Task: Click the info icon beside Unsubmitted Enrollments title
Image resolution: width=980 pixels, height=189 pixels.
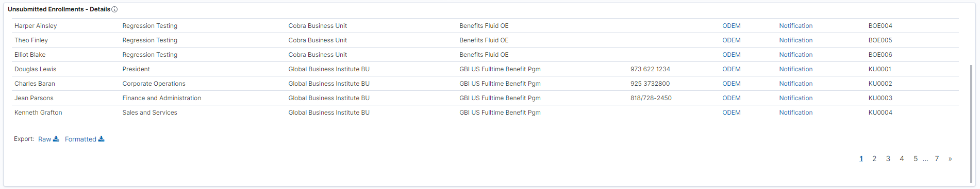Action: (x=114, y=9)
